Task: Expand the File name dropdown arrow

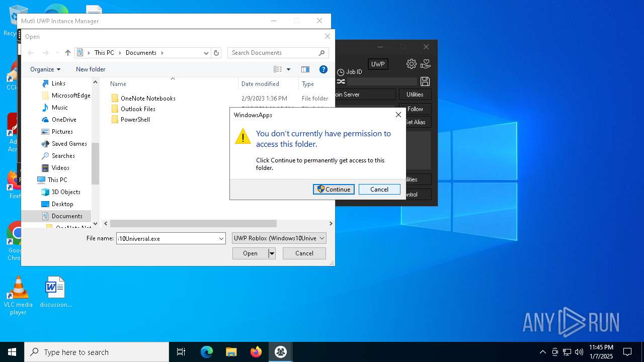Action: [x=221, y=238]
